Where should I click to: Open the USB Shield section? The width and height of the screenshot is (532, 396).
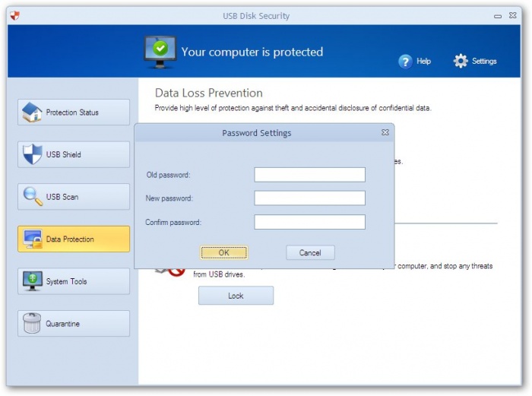click(x=74, y=154)
